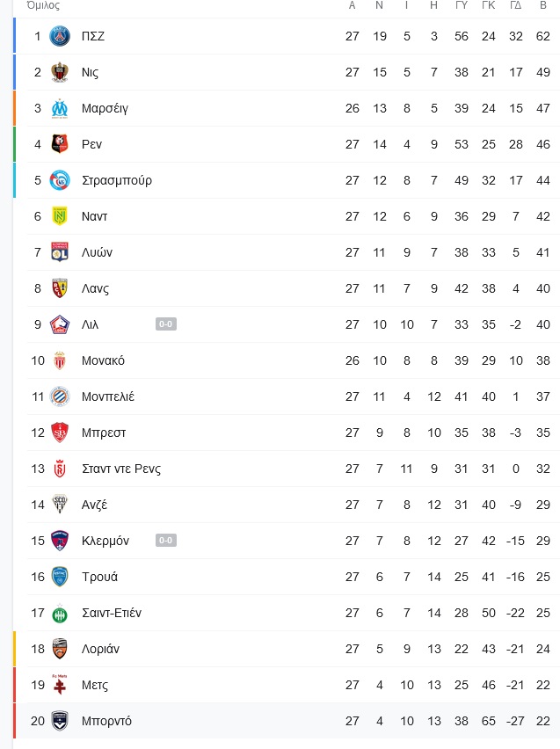Screen dimensions: 560x749
Task: Click the Μονακό crest icon
Action: tap(60, 360)
